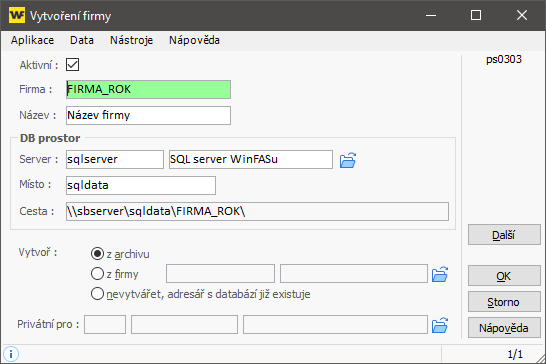Focus the green Firma input field
546x364 pixels.
tap(148, 90)
